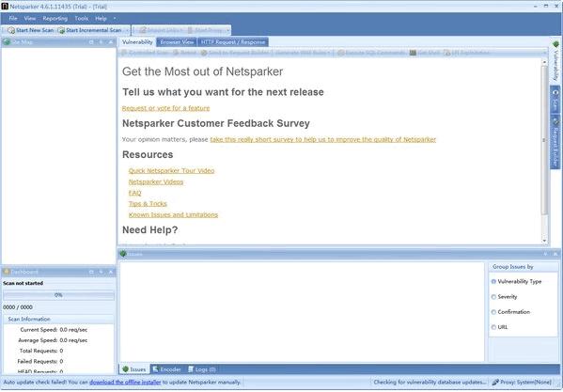This screenshot has width=563, height=392.
Task: Expand the Start Incremental Scan toolbar overflow arrow
Action: 127,30
